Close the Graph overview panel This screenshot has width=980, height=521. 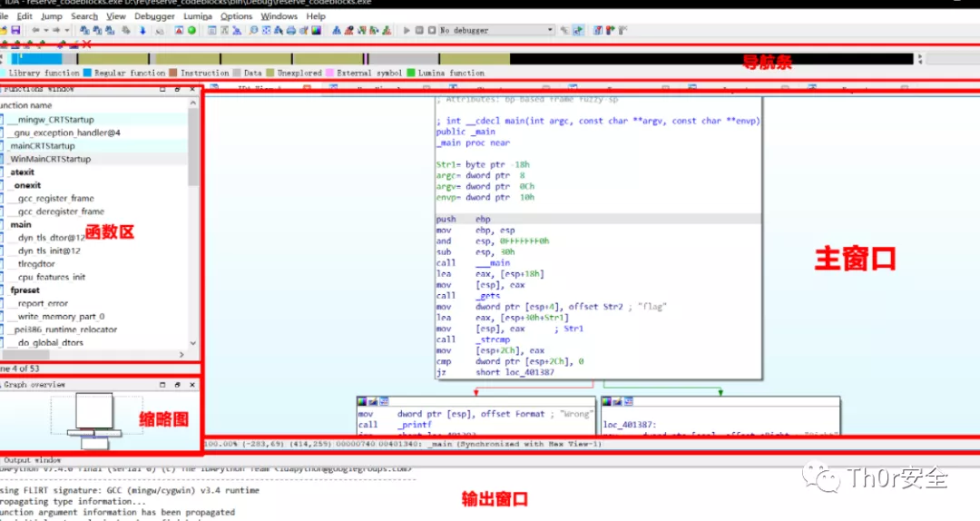click(x=191, y=385)
